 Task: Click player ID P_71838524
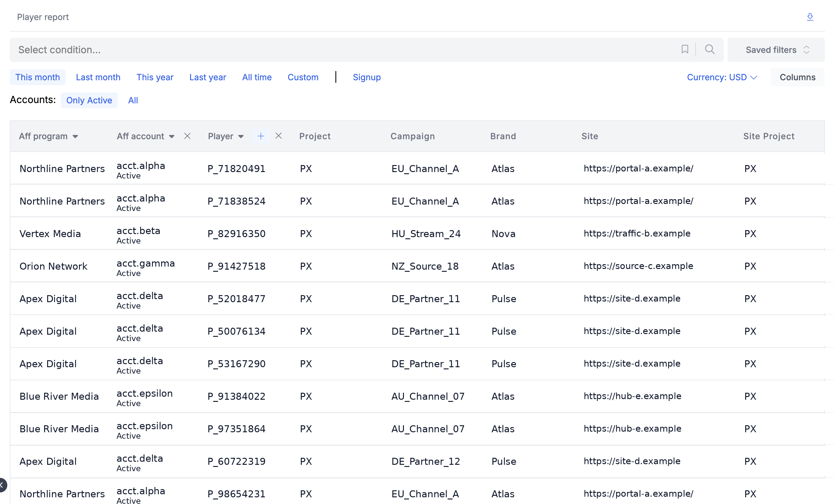pyautogui.click(x=236, y=201)
